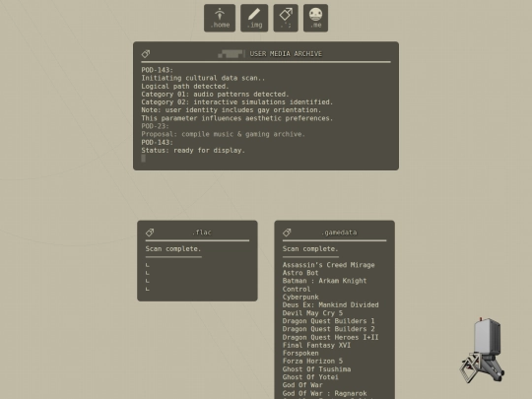Select "Ghost Of Tsushima" entry
This screenshot has width=532, height=399.
[316, 369]
